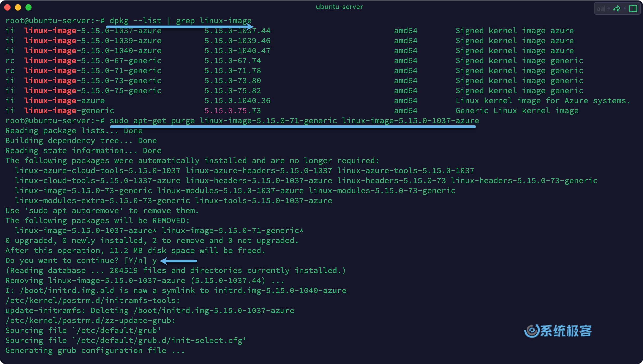This screenshot has height=364, width=643.
Task: Click version number 5.15.0-71.78
Action: point(233,71)
